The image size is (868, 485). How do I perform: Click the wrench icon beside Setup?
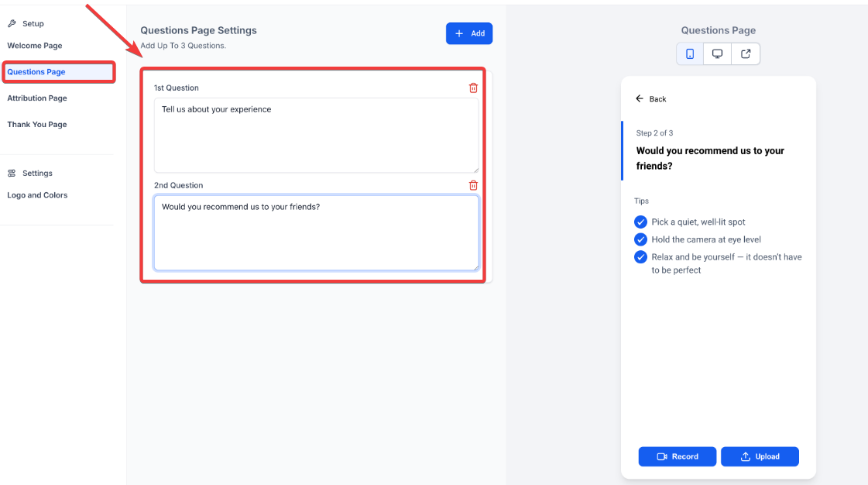tap(12, 24)
